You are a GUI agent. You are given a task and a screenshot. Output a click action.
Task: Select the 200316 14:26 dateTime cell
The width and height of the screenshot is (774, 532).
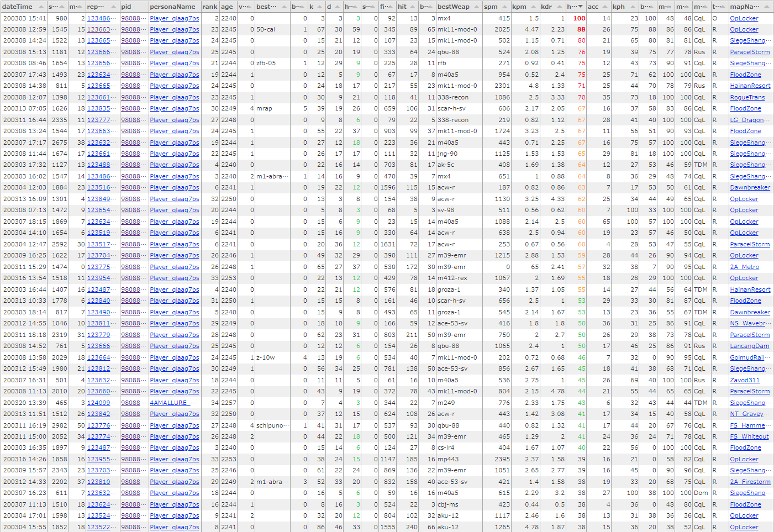click(25, 459)
